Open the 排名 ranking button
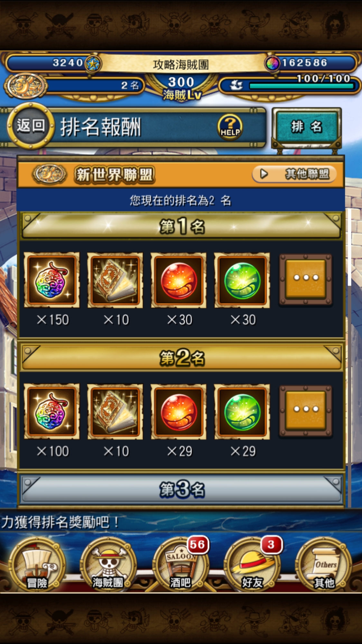This screenshot has height=644, width=362. tap(306, 127)
